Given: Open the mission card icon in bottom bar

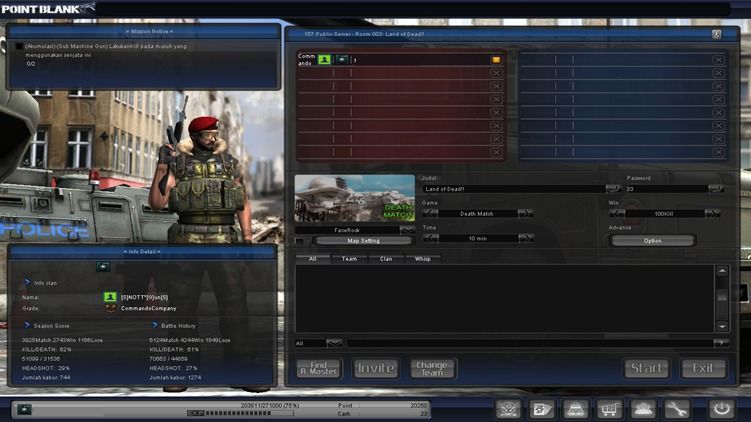Looking at the screenshot, I should click(542, 409).
